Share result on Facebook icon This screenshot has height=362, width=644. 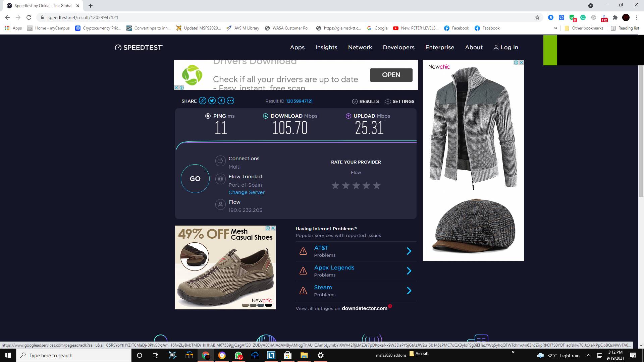tap(221, 101)
